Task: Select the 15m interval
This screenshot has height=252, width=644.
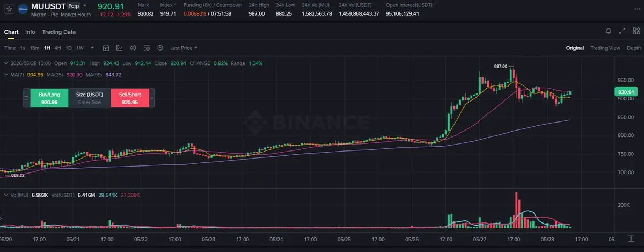Action: [34, 48]
